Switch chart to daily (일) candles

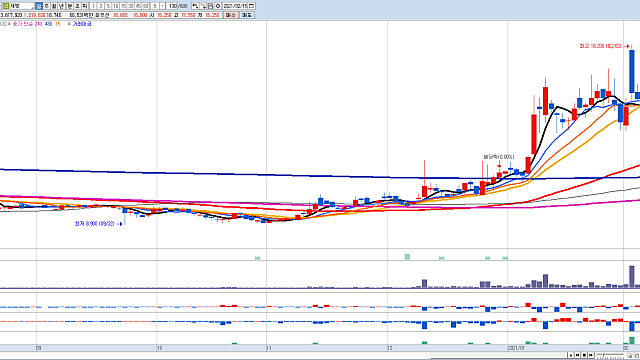pyautogui.click(x=39, y=6)
